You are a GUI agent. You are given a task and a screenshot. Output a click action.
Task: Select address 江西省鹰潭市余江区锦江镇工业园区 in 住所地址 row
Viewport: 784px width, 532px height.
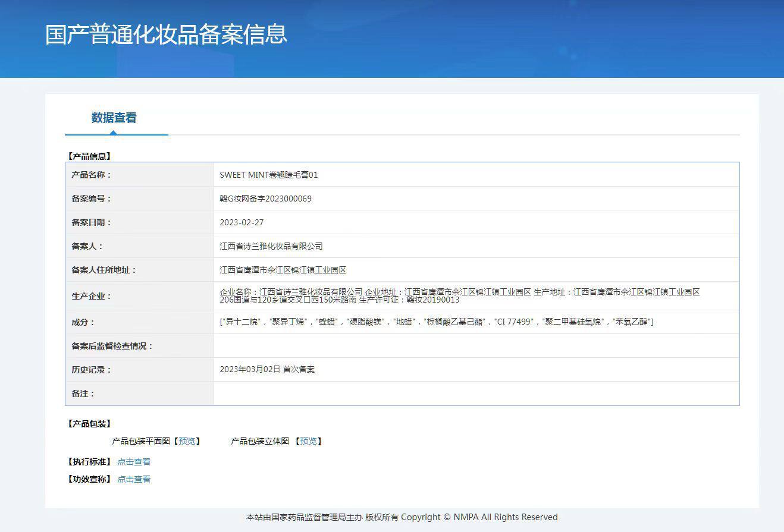pos(283,270)
